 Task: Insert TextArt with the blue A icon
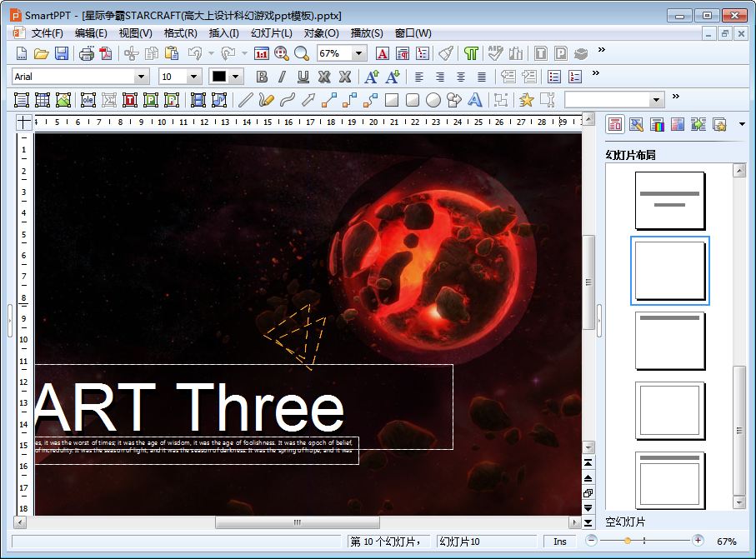tap(475, 100)
